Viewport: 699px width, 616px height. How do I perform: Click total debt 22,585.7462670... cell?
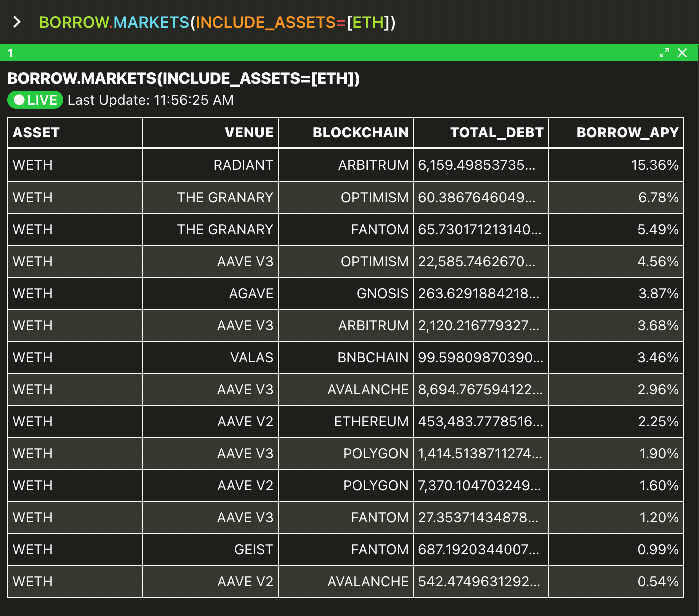481,261
